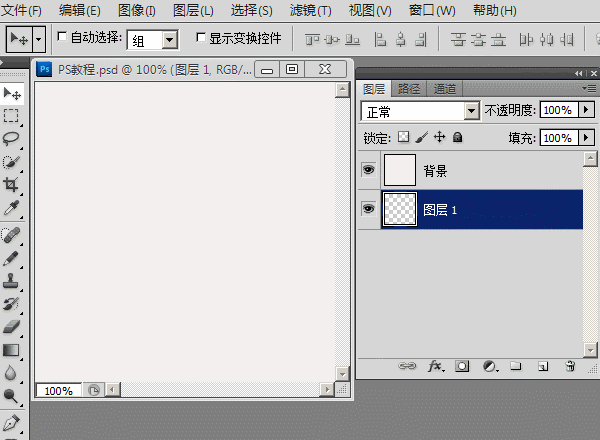Toggle lock transparent pixels
This screenshot has height=440, width=600.
coord(403,137)
